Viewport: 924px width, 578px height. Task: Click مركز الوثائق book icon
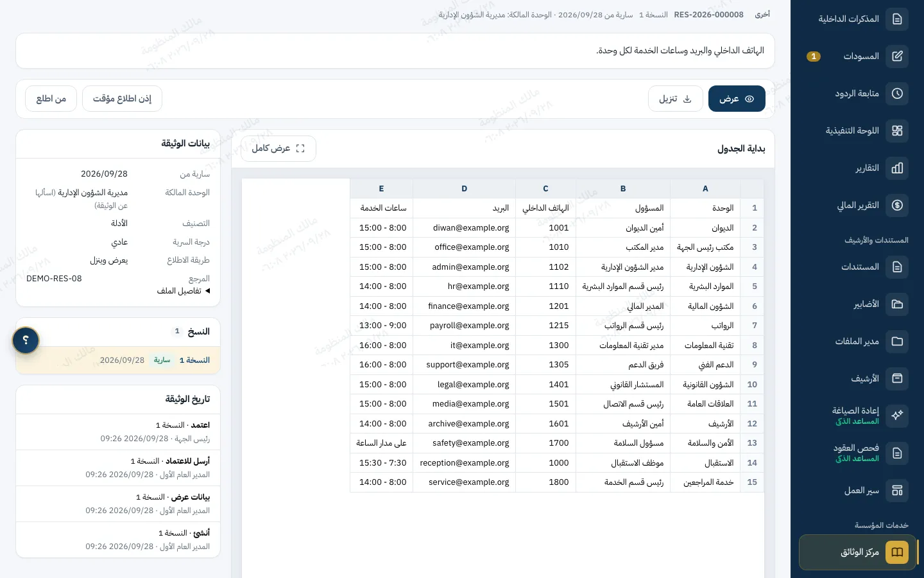[897, 552]
